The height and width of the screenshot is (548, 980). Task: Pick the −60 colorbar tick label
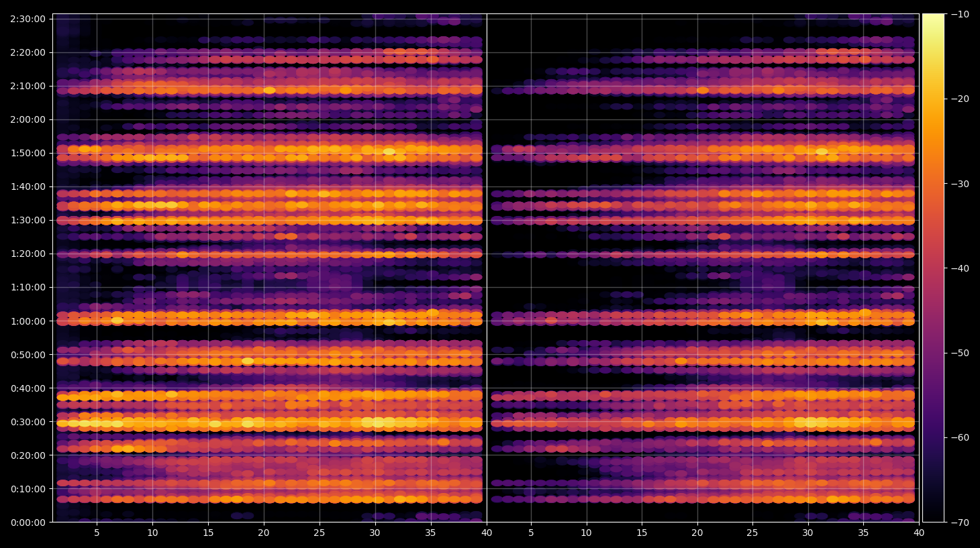pyautogui.click(x=960, y=437)
